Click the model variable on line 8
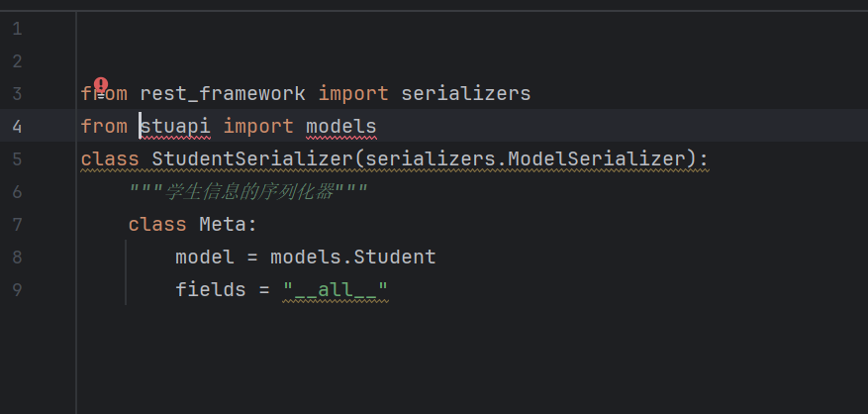868x414 pixels. point(205,258)
